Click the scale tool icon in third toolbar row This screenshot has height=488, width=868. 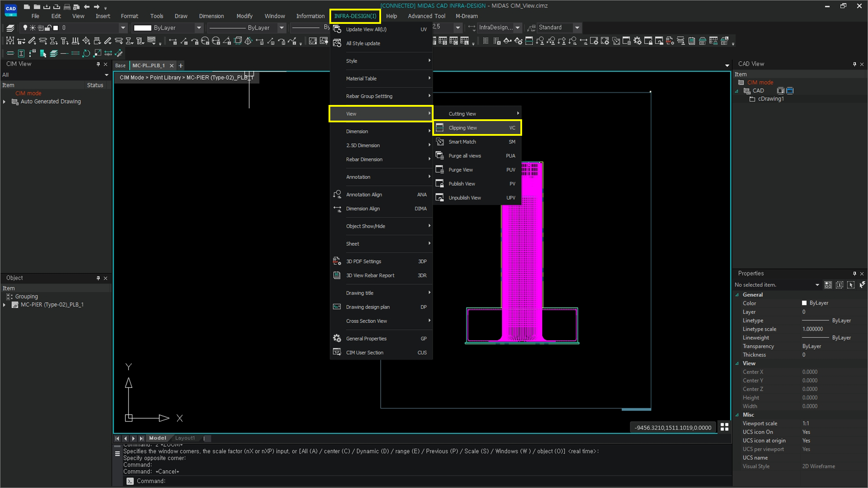(97, 53)
